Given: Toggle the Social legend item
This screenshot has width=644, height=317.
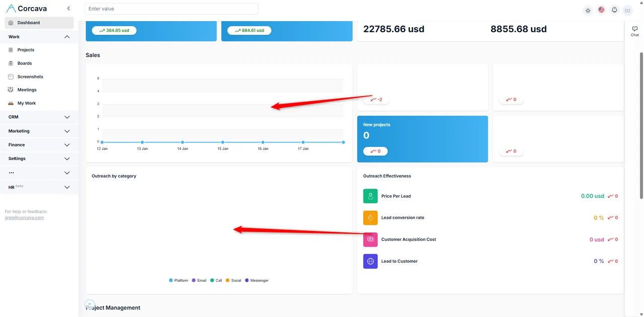Looking at the screenshot, I should point(233,280).
